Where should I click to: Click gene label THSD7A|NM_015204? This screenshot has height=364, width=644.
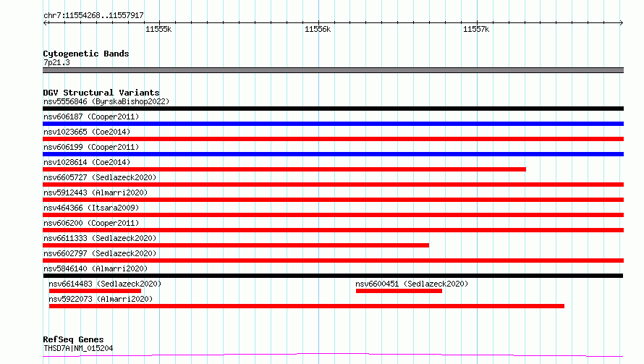tap(78, 348)
